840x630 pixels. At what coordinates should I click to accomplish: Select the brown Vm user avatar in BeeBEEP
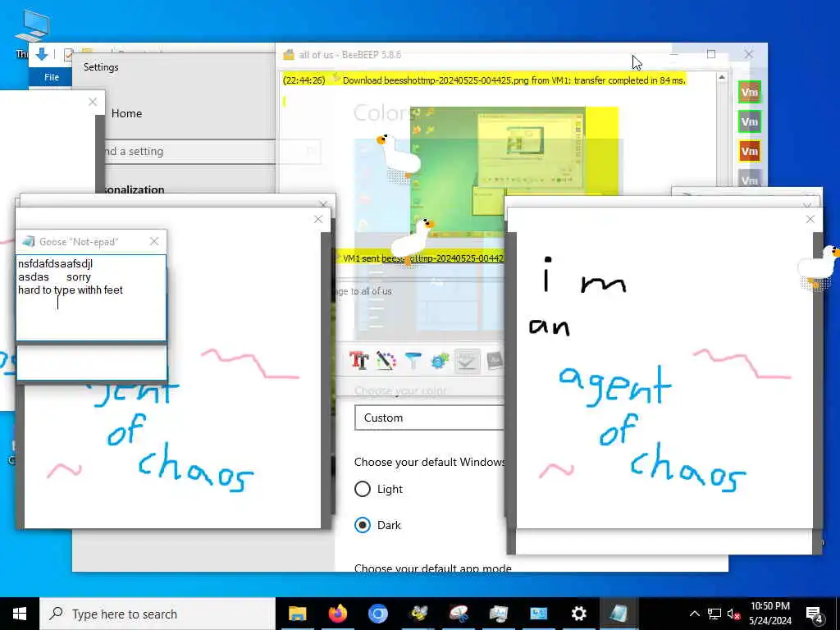pyautogui.click(x=749, y=92)
